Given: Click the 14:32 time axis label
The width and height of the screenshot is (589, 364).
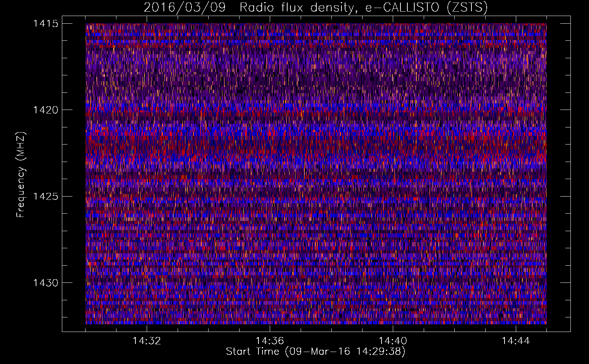Looking at the screenshot, I should [147, 341].
